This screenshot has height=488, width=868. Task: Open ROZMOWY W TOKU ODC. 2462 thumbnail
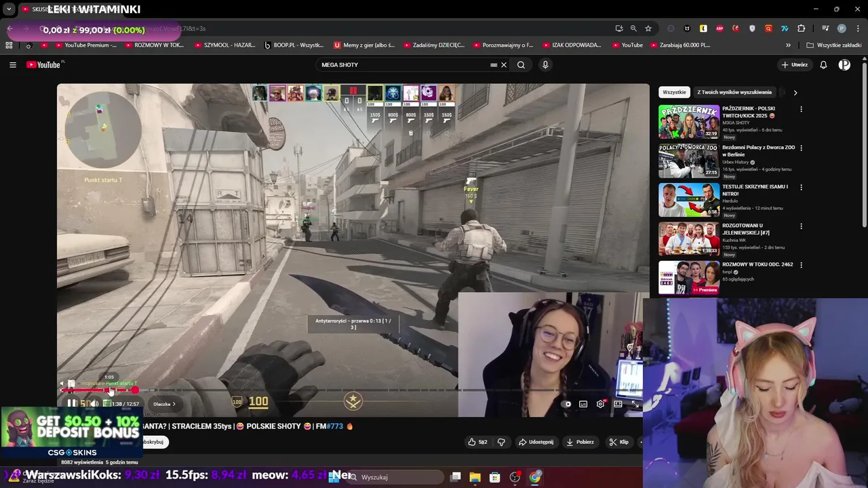click(x=688, y=278)
